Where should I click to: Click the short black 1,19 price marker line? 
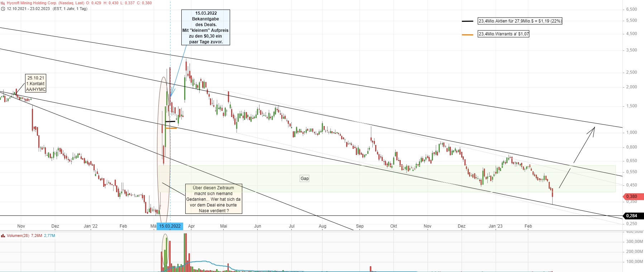[170, 122]
